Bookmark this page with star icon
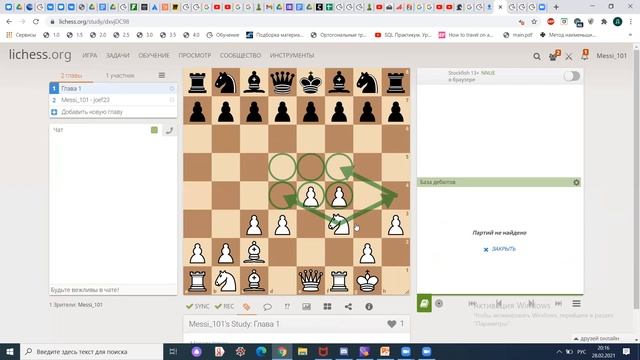Screen dimensions: 640x360 [534, 22]
